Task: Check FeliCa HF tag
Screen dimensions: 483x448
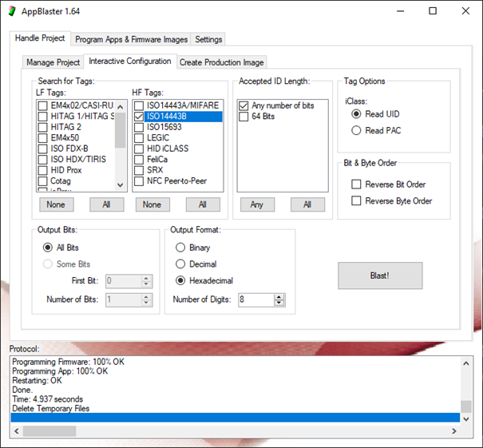Action: point(139,160)
